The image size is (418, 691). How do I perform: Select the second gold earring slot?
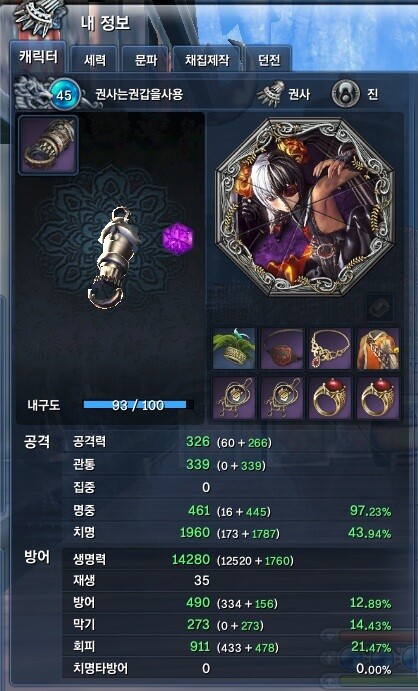[x=282, y=398]
